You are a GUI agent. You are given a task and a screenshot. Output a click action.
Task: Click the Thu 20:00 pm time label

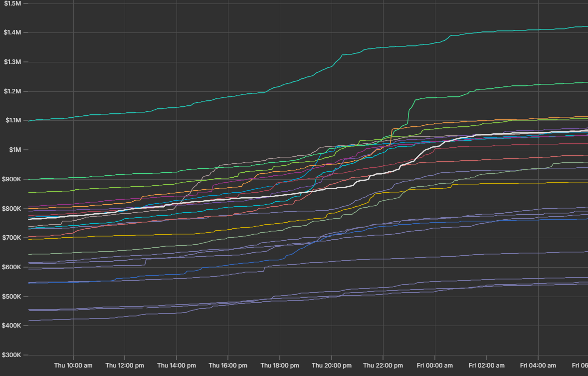[x=332, y=366]
